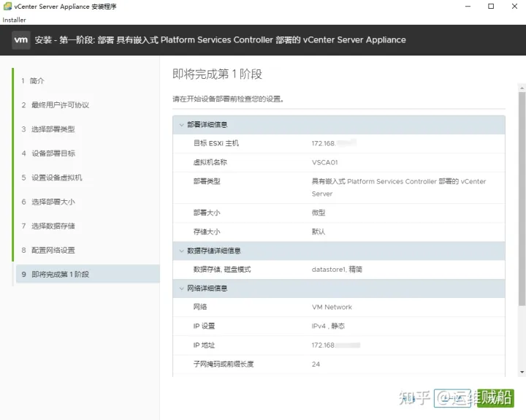Open step 5 设置设备虚拟机
This screenshot has width=526, height=420.
tap(56, 177)
